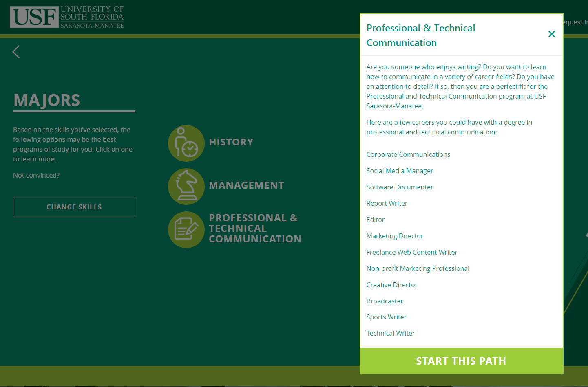Image resolution: width=588 pixels, height=387 pixels.
Task: Select Editor career entry
Action: 376,220
